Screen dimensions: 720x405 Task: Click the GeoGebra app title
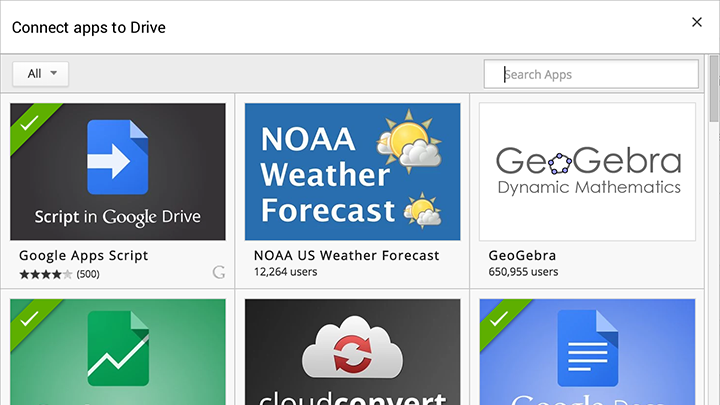pos(522,255)
